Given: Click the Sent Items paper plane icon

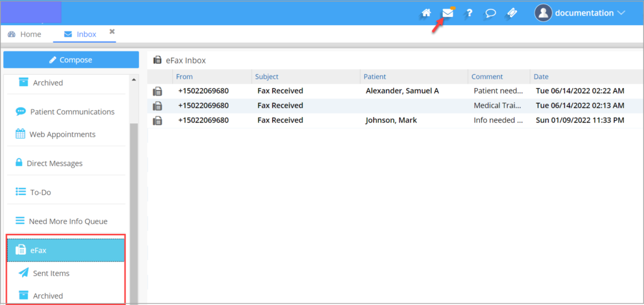Looking at the screenshot, I should [24, 272].
